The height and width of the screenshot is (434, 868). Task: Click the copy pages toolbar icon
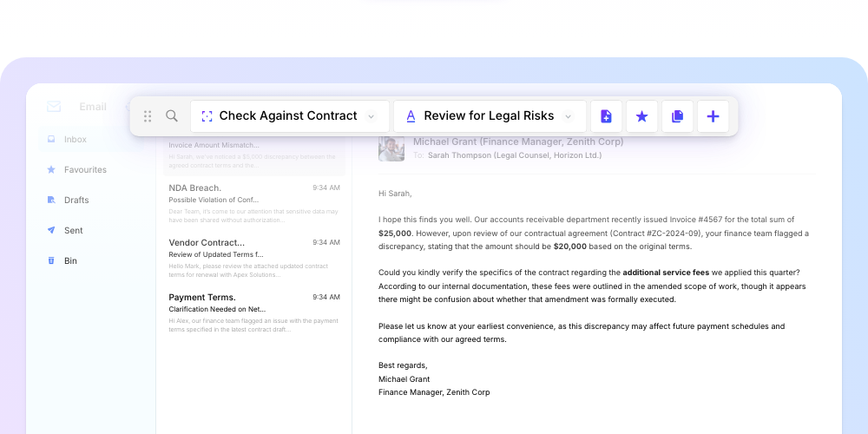(678, 116)
